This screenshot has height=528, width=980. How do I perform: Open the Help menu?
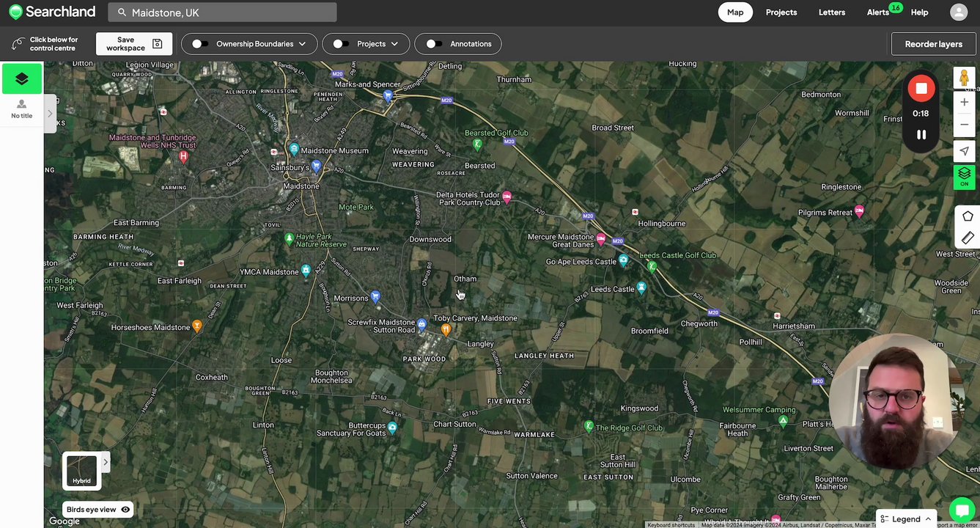tap(919, 12)
